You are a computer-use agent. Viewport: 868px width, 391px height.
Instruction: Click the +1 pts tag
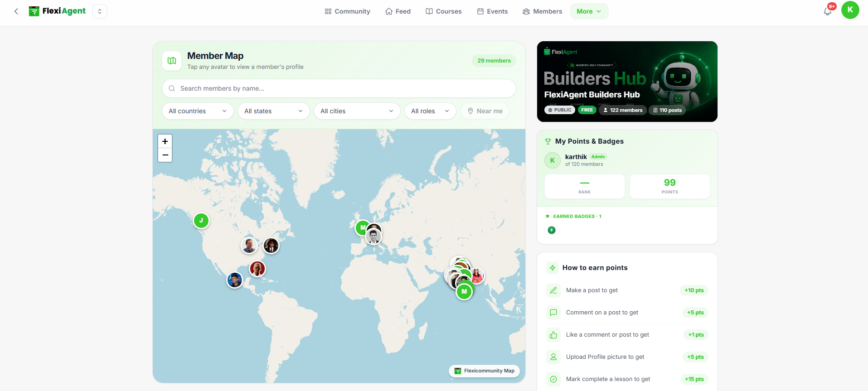[x=696, y=335]
